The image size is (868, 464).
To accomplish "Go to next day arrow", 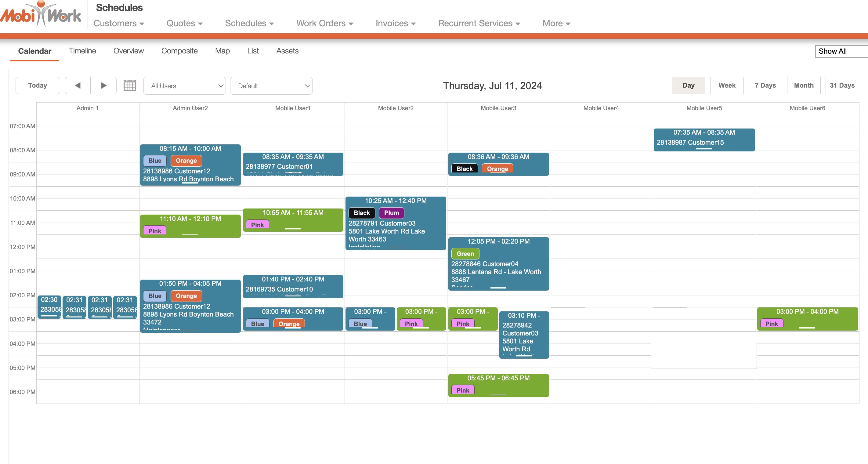I will (103, 85).
